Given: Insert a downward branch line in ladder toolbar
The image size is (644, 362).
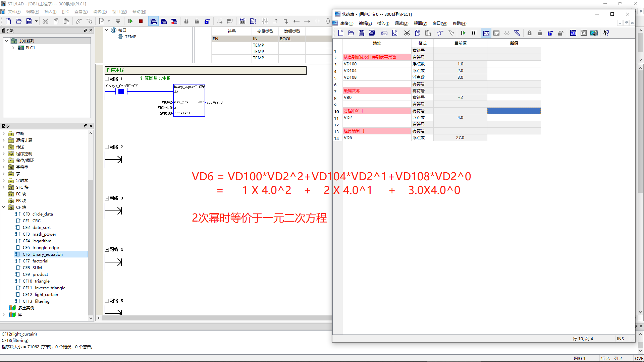Looking at the screenshot, I should pyautogui.click(x=286, y=21).
